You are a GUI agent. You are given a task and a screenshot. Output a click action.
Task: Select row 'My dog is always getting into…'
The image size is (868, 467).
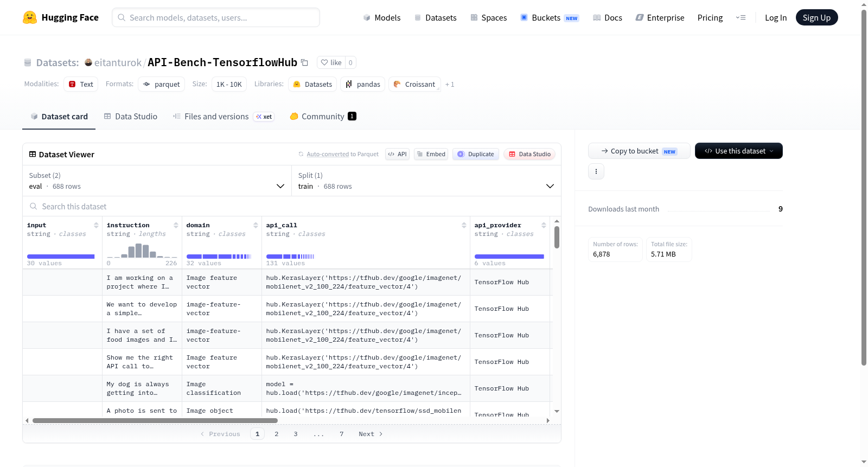[x=288, y=388]
